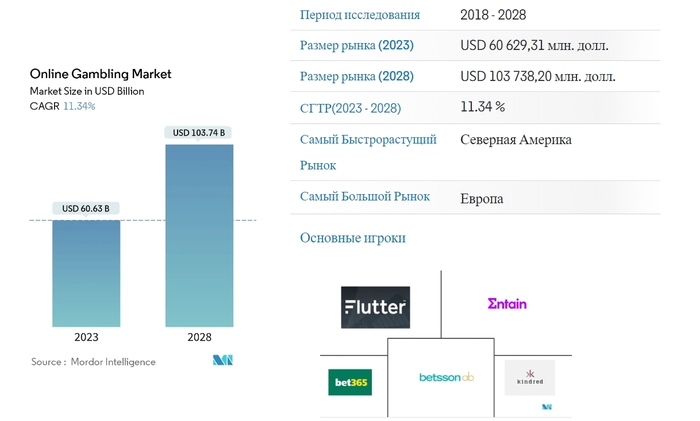
Task: Click the CAGR 11.34% value in chart
Action: (x=79, y=105)
